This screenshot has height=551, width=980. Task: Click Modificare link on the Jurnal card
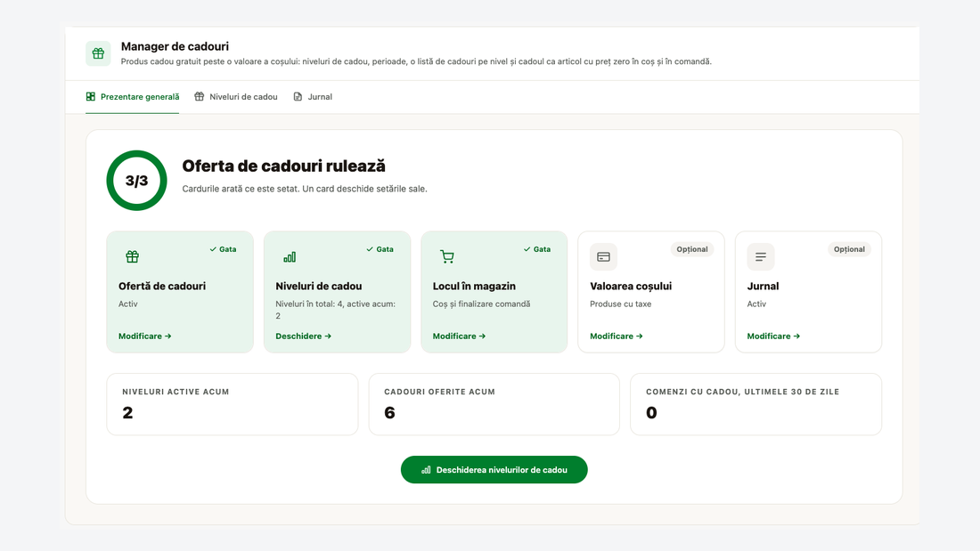click(x=773, y=336)
